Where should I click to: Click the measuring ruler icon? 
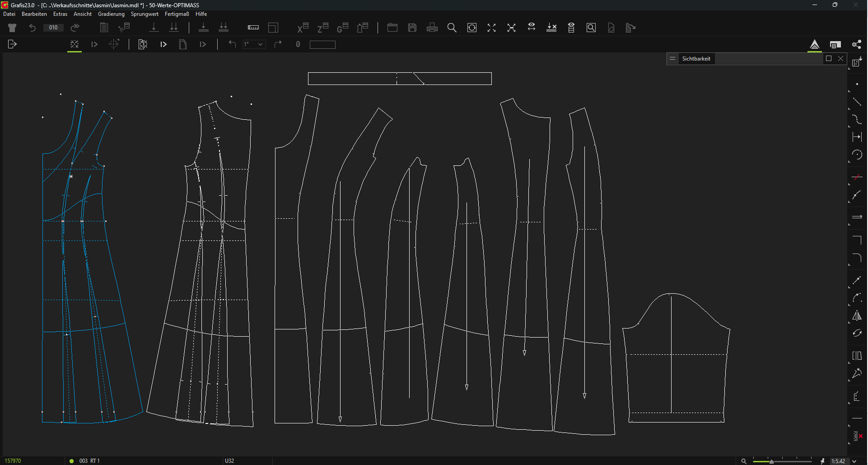[x=253, y=28]
